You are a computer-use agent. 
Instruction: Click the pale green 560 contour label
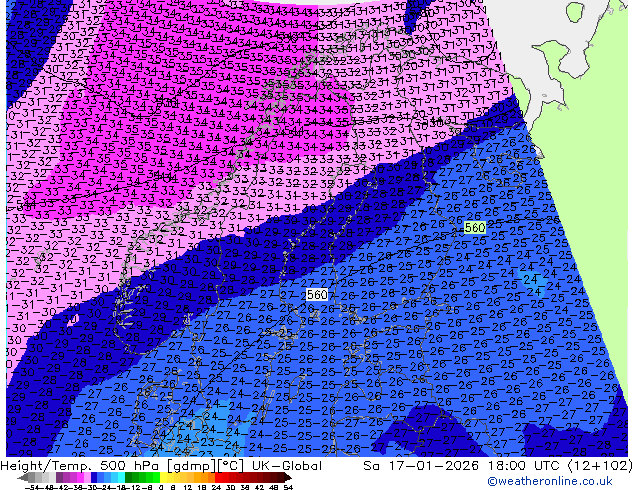pos(475,228)
